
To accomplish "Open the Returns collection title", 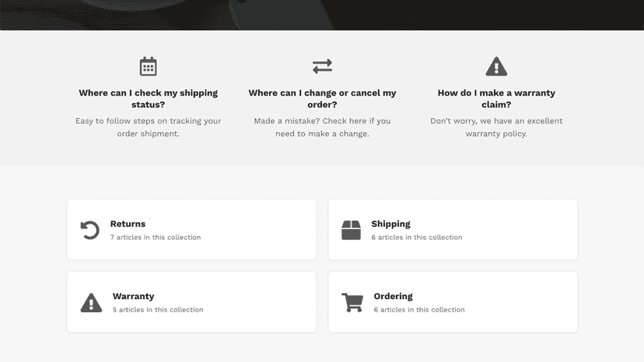I will 128,224.
